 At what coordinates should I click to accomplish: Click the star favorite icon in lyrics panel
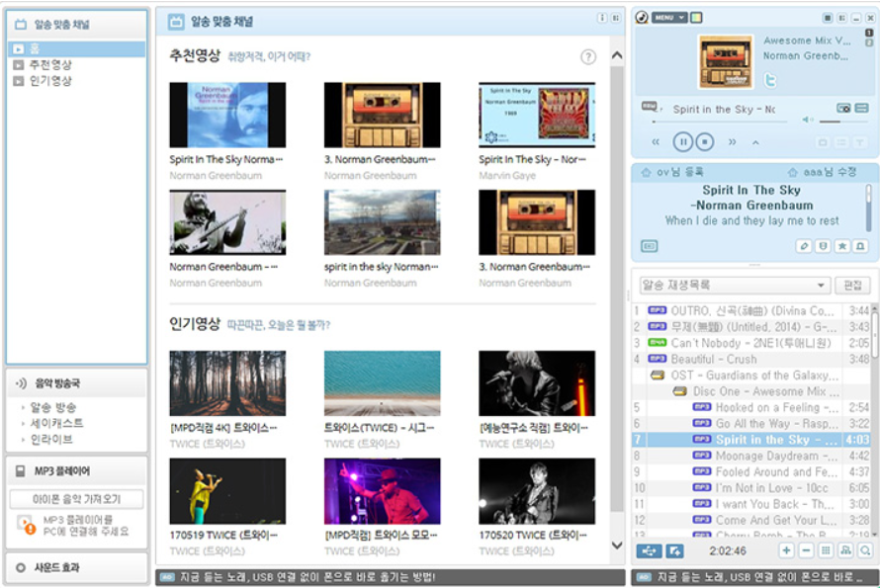(x=841, y=246)
